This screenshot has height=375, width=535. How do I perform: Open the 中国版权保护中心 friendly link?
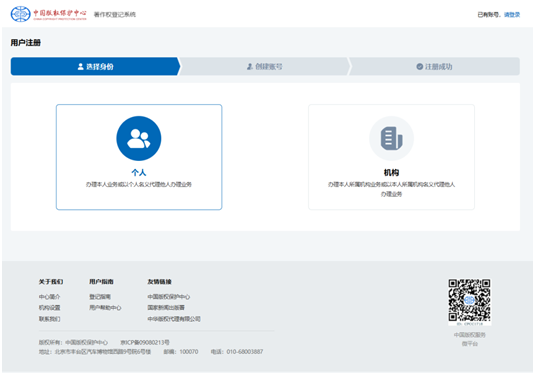point(169,297)
